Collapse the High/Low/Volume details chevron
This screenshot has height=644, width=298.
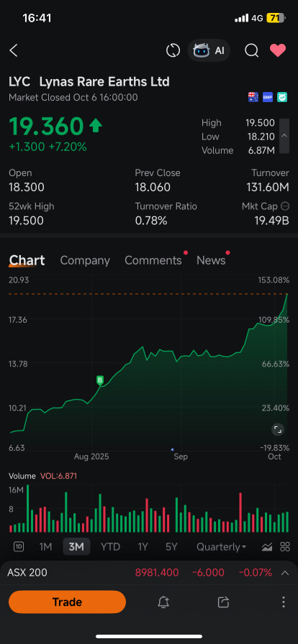point(284,136)
